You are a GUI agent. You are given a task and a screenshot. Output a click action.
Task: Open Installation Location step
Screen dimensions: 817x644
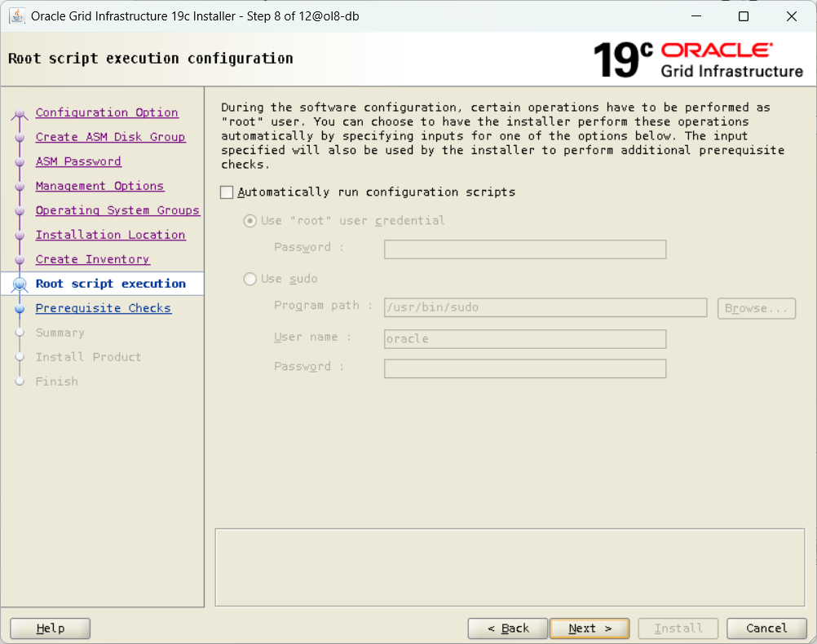coord(110,235)
